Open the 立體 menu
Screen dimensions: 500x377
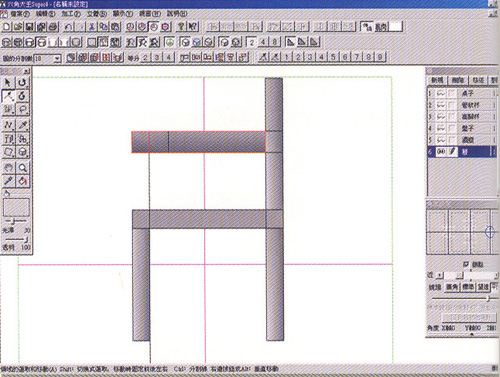click(97, 14)
